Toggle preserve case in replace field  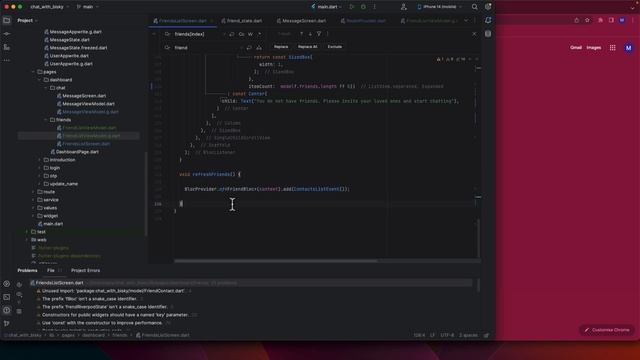pos(259,48)
